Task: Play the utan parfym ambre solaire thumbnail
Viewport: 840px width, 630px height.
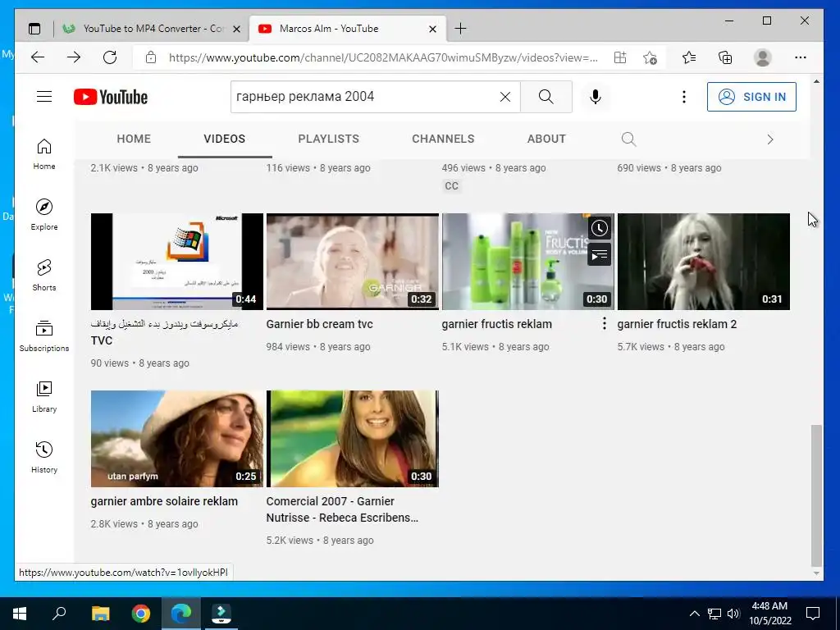Action: [x=177, y=439]
